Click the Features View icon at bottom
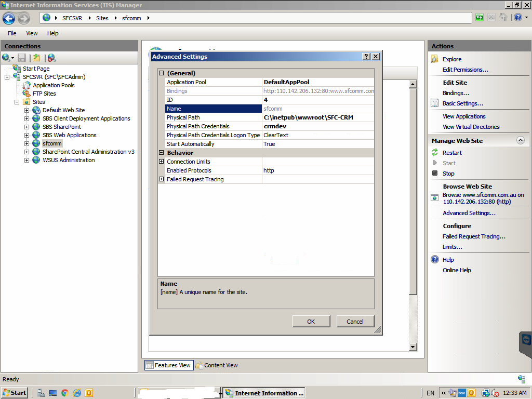Screen dimensions: 532x399 [149, 365]
